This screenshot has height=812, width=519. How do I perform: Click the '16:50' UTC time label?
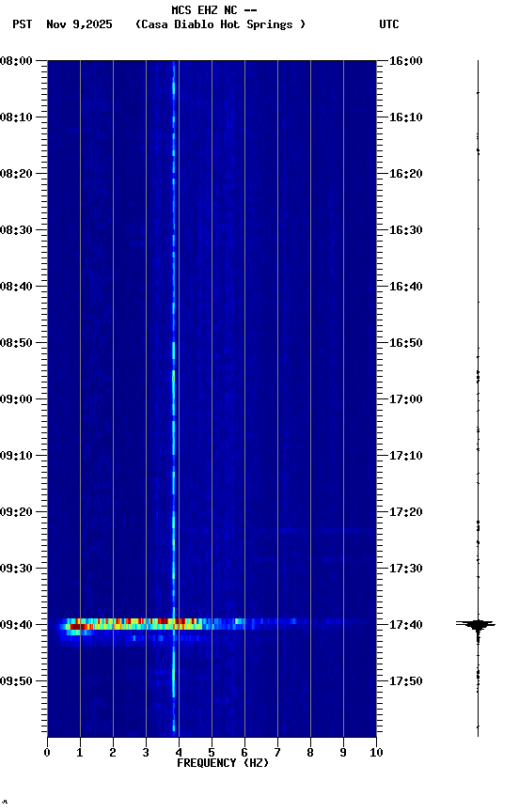(x=406, y=343)
